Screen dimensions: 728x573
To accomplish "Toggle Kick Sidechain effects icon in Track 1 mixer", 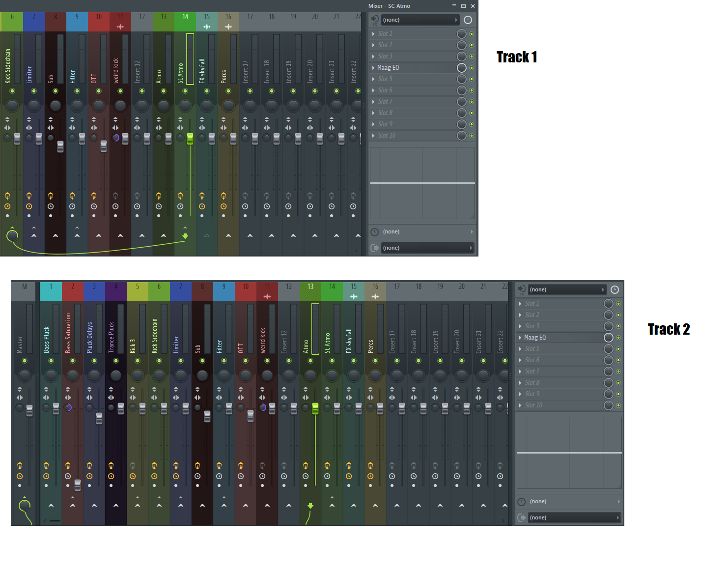I will point(7,196).
